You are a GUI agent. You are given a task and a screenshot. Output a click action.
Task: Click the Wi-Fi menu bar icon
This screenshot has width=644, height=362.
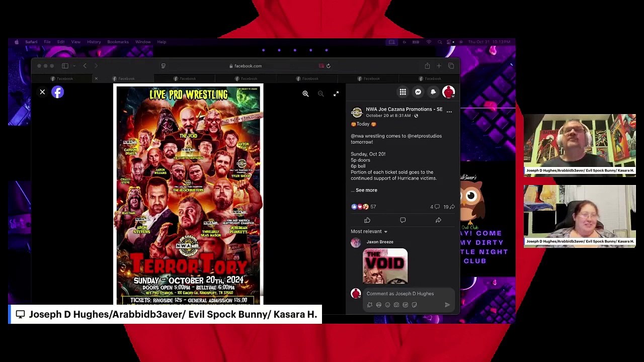point(429,42)
